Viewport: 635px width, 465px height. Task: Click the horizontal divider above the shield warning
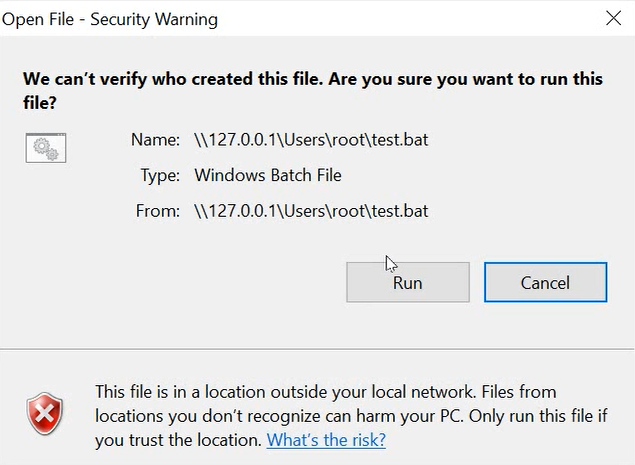click(317, 351)
